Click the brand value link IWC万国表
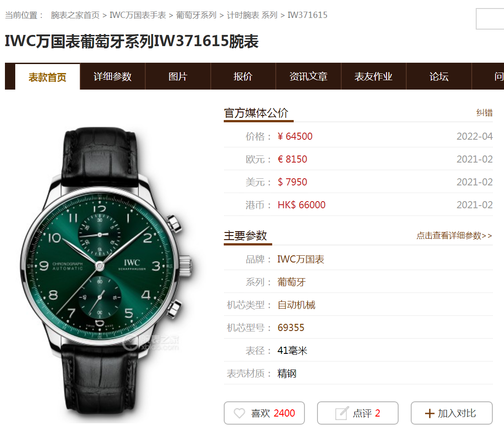 pos(300,259)
